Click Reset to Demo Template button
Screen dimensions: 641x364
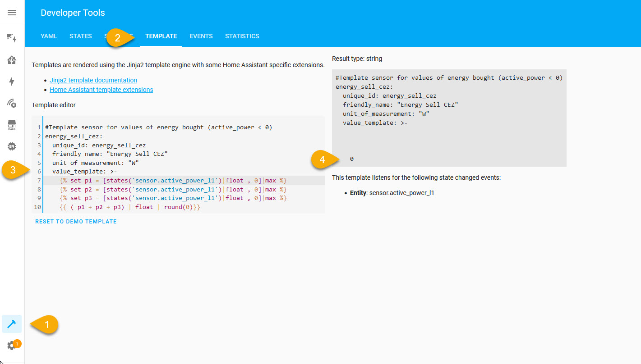[76, 222]
